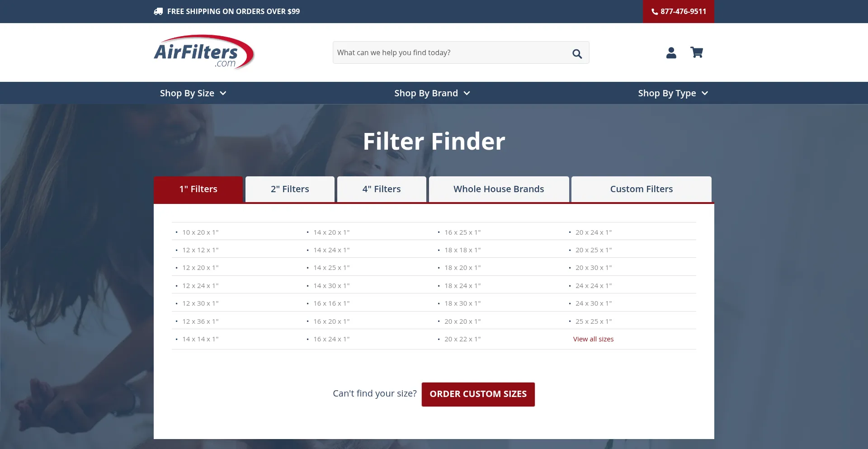Viewport: 868px width, 449px height.
Task: Call the 877-476-9511 phone button
Action: coord(679,11)
